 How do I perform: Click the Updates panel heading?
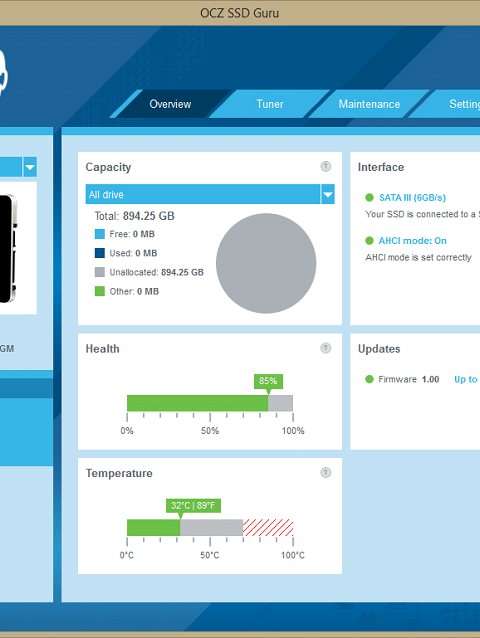point(379,349)
